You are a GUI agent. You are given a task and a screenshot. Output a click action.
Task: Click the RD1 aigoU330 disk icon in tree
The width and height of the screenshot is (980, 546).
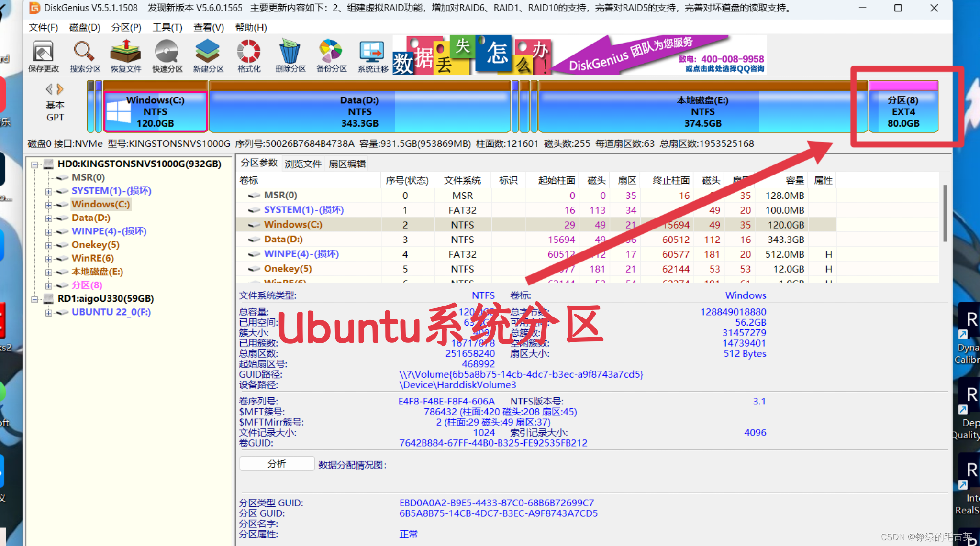point(48,299)
